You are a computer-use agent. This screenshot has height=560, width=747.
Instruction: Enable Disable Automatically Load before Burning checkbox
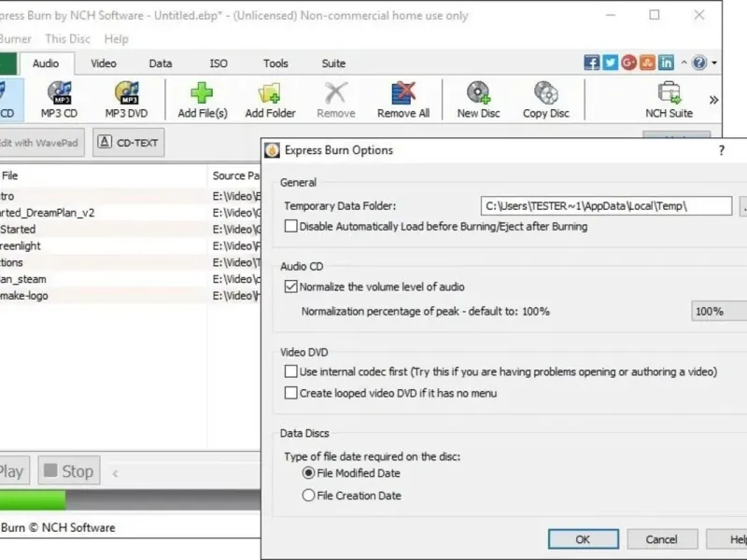pyautogui.click(x=290, y=226)
